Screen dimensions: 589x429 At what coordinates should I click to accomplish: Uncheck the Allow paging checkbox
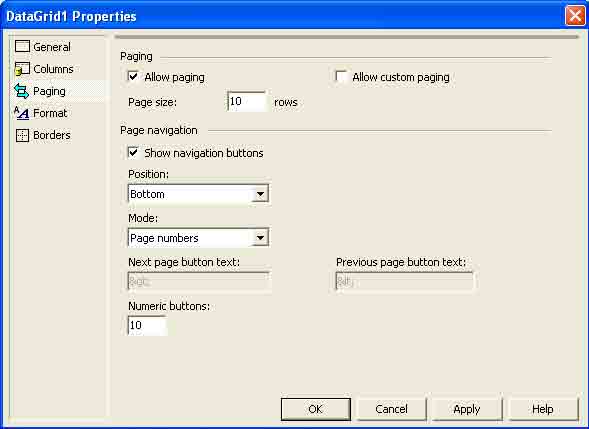(133, 77)
